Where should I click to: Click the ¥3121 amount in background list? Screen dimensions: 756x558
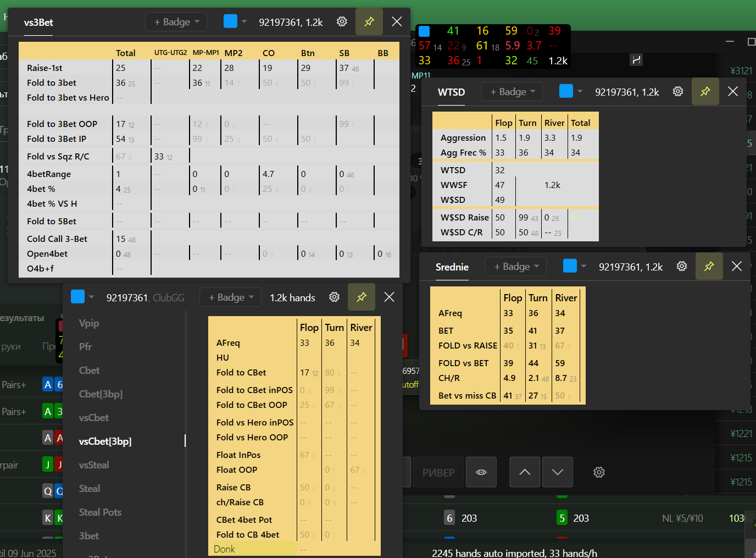coord(741,71)
